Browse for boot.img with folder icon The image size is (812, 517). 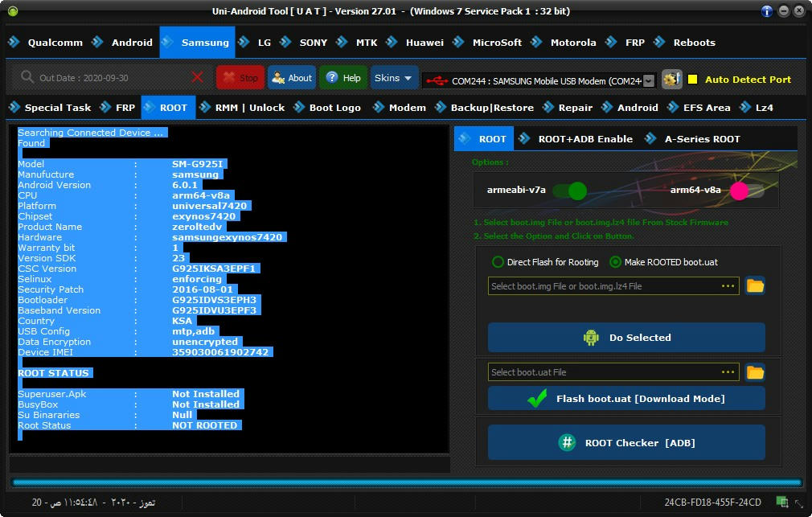(755, 285)
